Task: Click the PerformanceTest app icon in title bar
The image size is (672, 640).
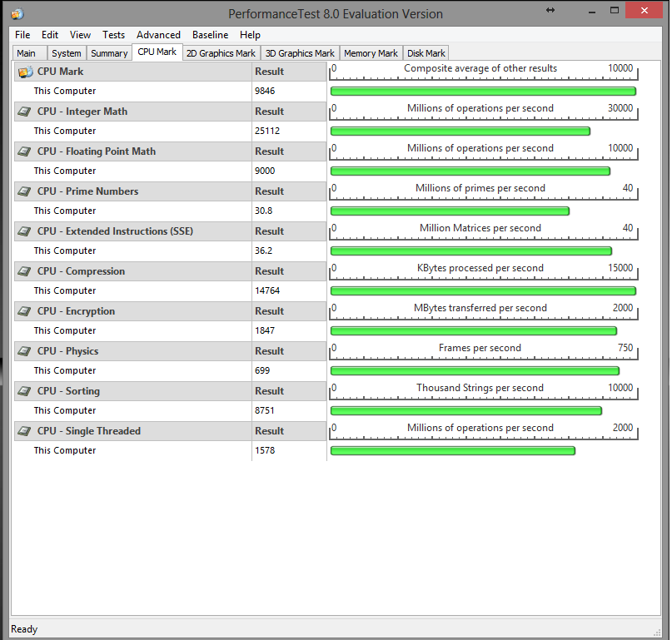Action: pos(17,13)
